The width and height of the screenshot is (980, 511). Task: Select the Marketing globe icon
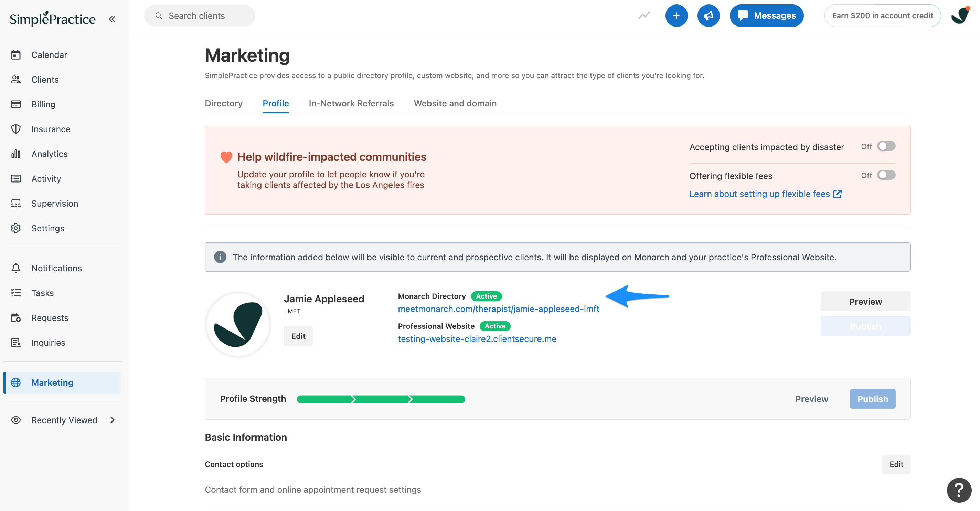(x=15, y=382)
